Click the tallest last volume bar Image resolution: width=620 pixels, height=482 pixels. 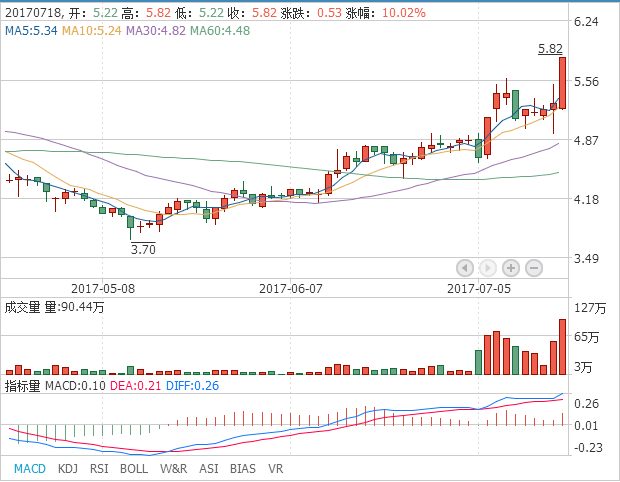[x=562, y=347]
